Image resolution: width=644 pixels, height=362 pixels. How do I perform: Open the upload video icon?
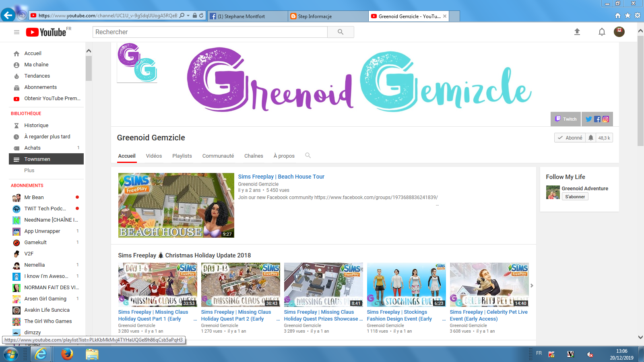point(577,32)
